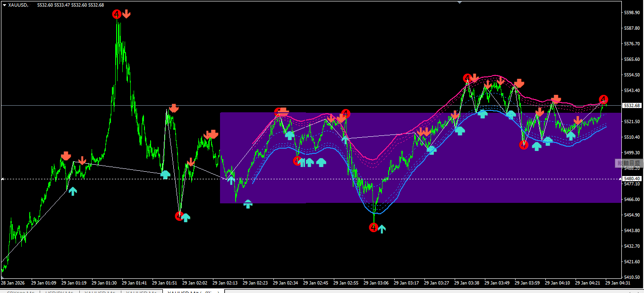Select the orange down arrow beside the top peak
This screenshot has height=293, width=644.
point(126,14)
